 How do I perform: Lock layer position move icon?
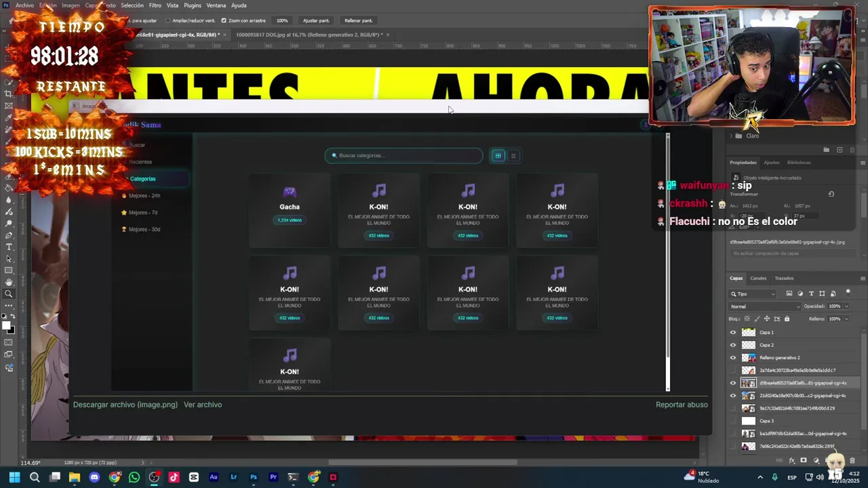pyautogui.click(x=767, y=319)
